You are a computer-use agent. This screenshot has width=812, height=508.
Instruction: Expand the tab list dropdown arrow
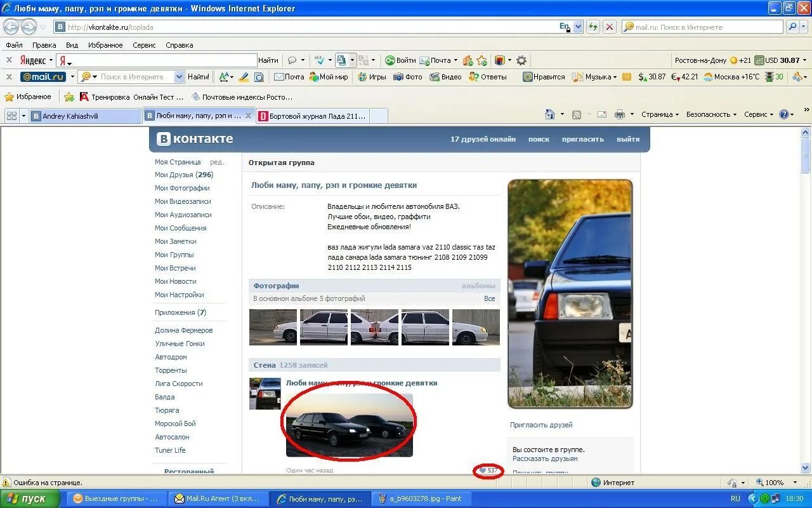(24, 116)
